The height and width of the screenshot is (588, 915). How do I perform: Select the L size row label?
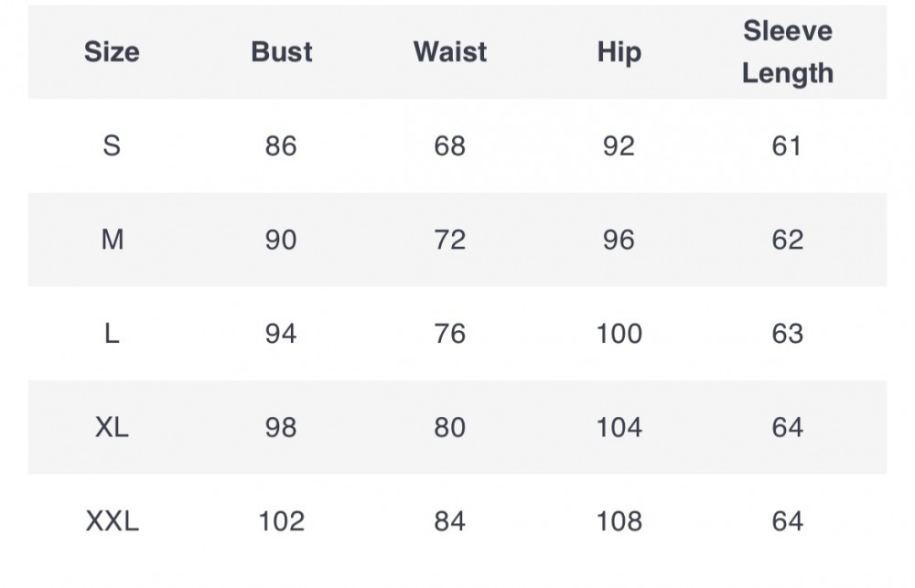click(x=112, y=334)
